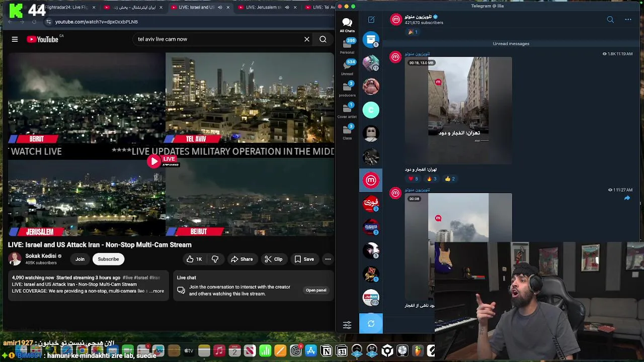
Task: View site information icon in address bar
Action: pyautogui.click(x=48, y=22)
